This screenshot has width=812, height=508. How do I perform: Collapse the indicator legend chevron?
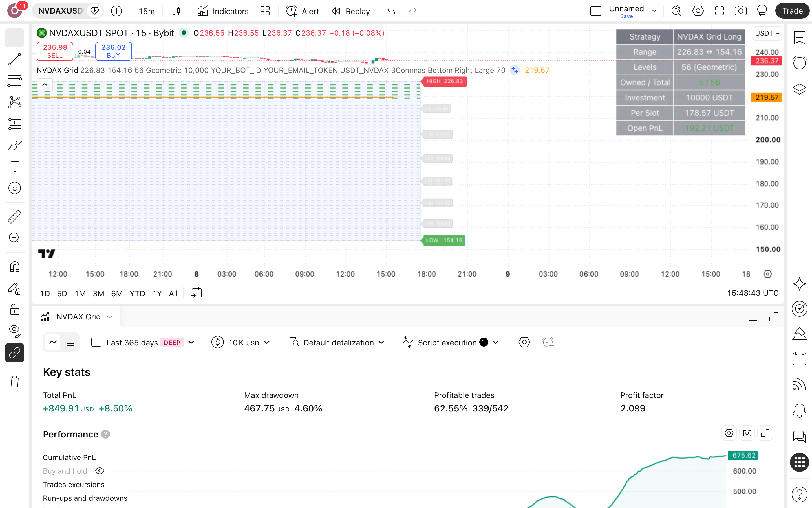[45, 85]
